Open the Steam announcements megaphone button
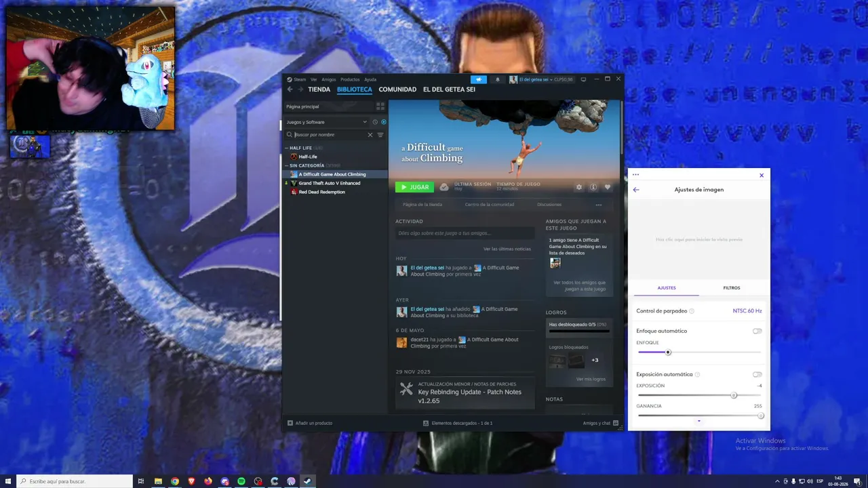Viewport: 868px width, 488px height. coord(478,79)
